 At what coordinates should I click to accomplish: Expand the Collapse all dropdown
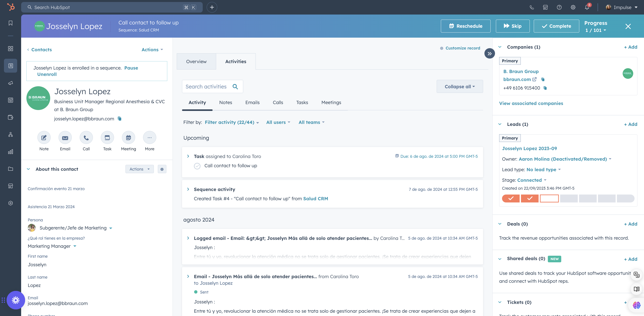[x=459, y=86]
